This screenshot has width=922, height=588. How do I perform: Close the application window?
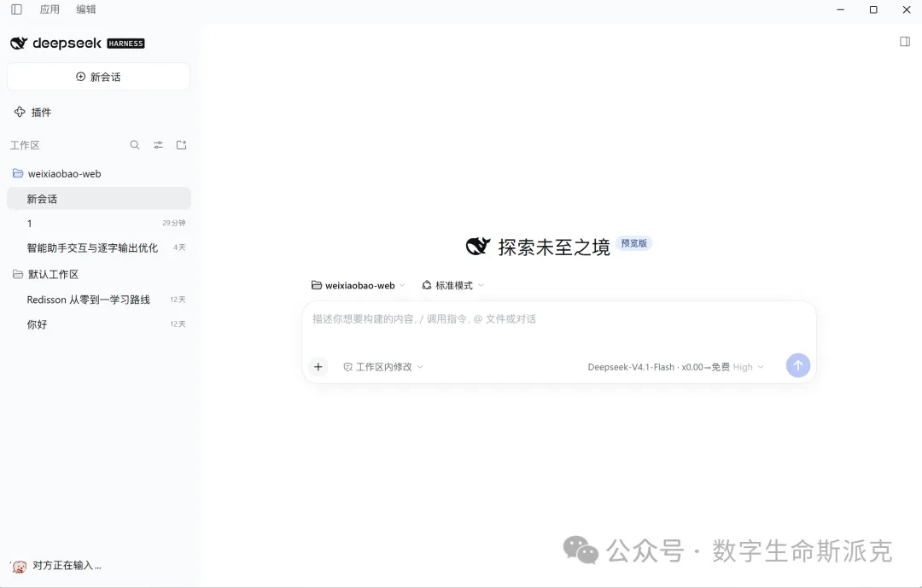(x=906, y=9)
